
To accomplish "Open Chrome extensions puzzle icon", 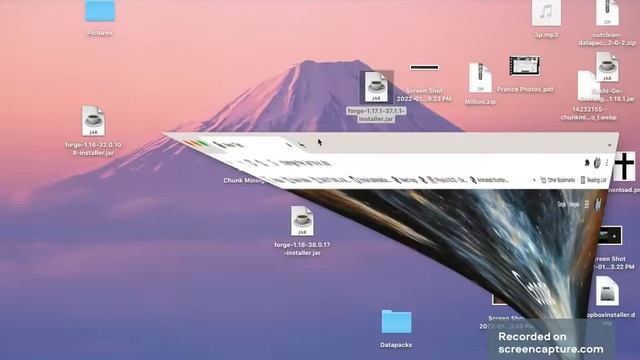I will pos(587,162).
